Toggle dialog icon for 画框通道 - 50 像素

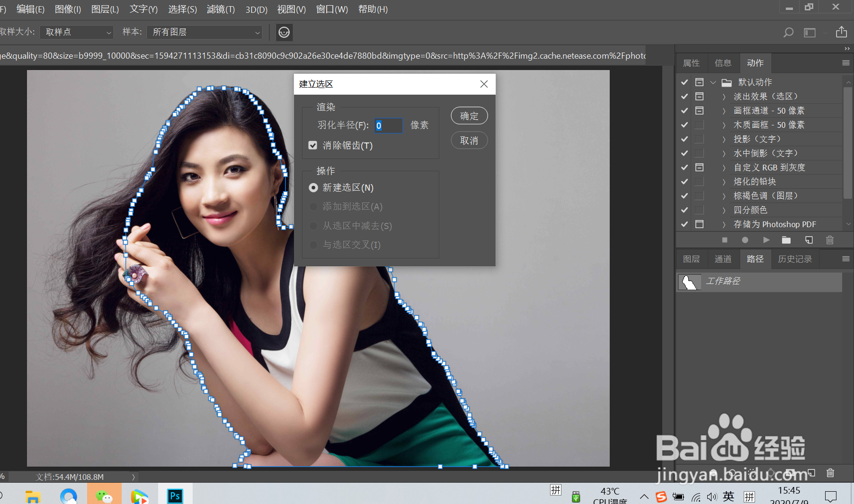click(699, 110)
